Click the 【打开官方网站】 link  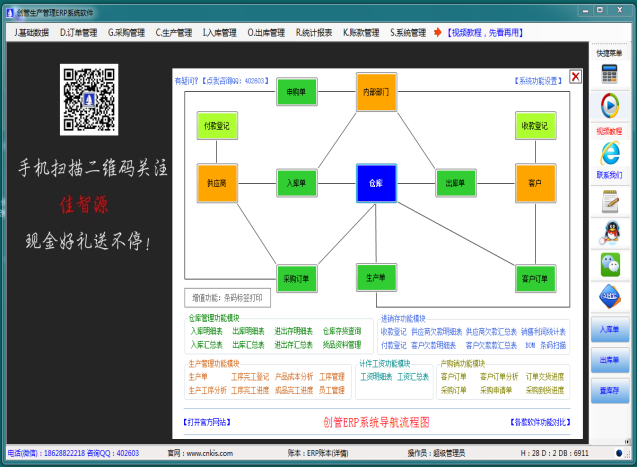pos(214,423)
